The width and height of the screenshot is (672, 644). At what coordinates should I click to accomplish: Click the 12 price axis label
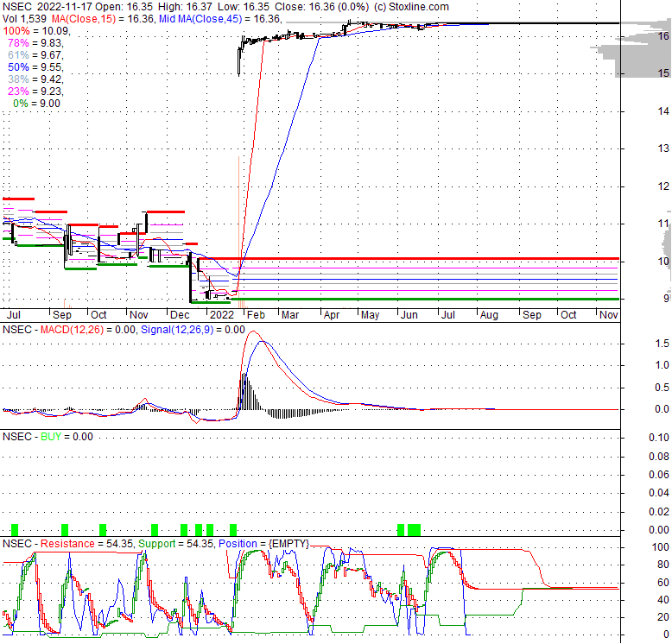pyautogui.click(x=663, y=186)
